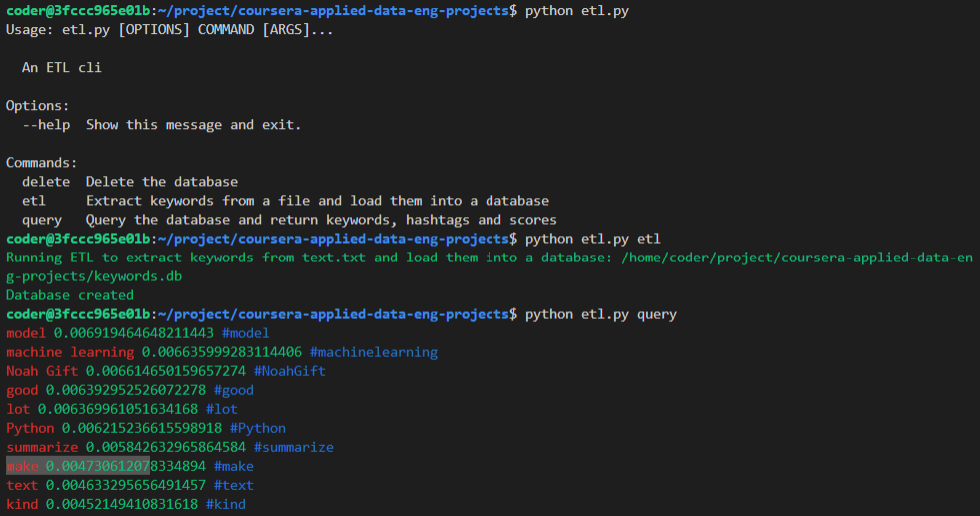Click the red 'lot' keyword

tap(18, 409)
